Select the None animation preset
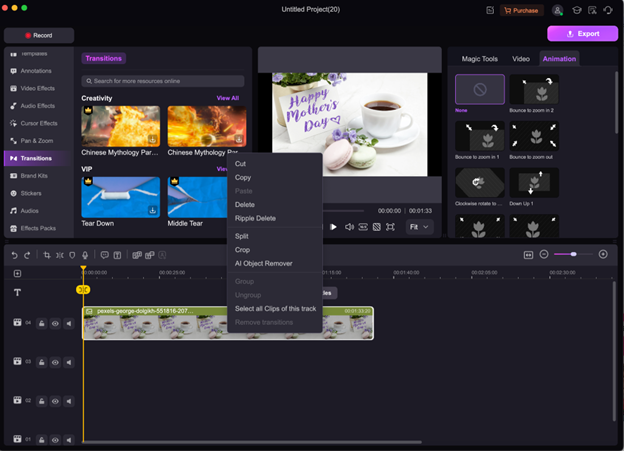Image resolution: width=624 pixels, height=451 pixels. (x=480, y=89)
